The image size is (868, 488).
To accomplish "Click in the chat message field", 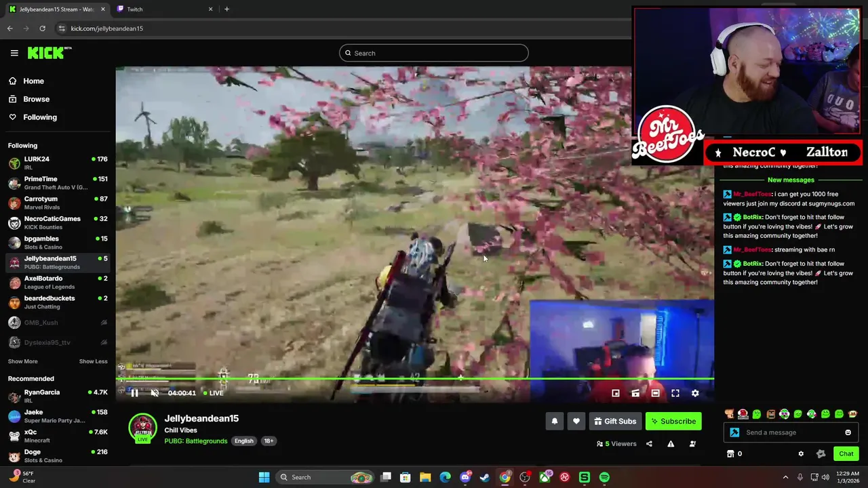I will point(791,432).
